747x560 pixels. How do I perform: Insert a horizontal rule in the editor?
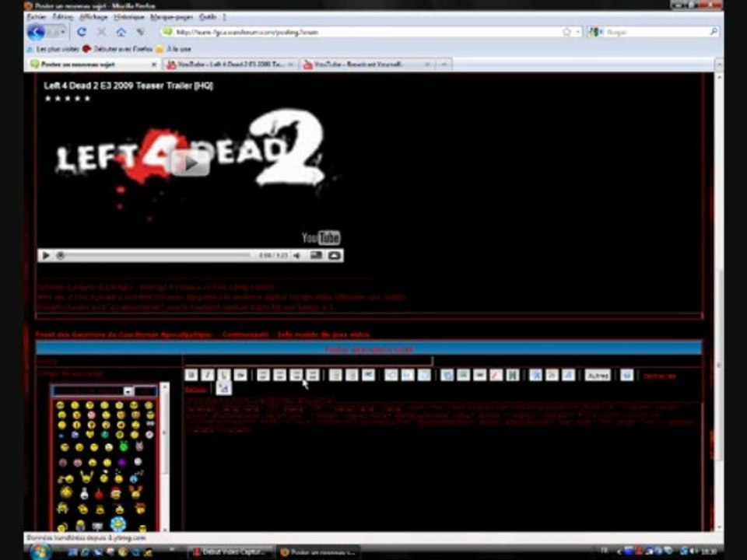point(368,375)
